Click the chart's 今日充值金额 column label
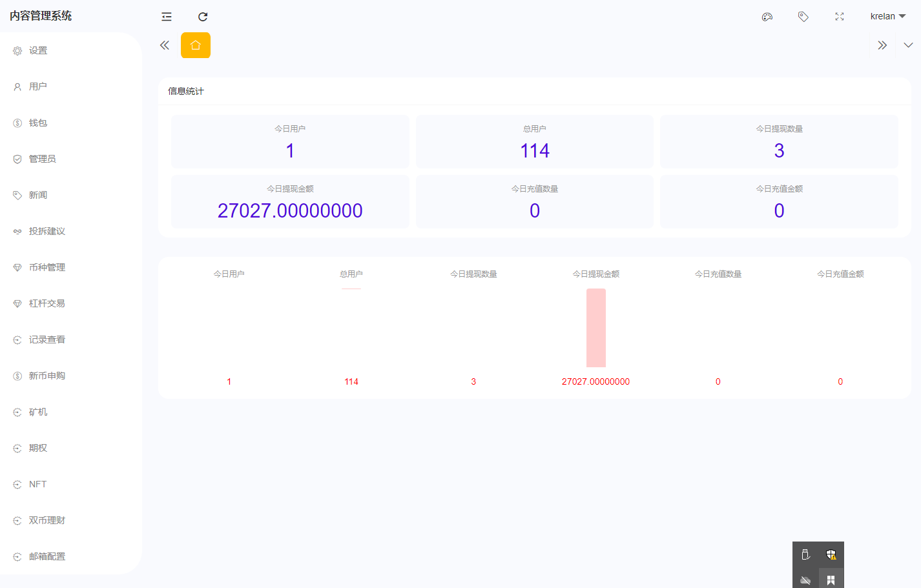 [x=840, y=274]
